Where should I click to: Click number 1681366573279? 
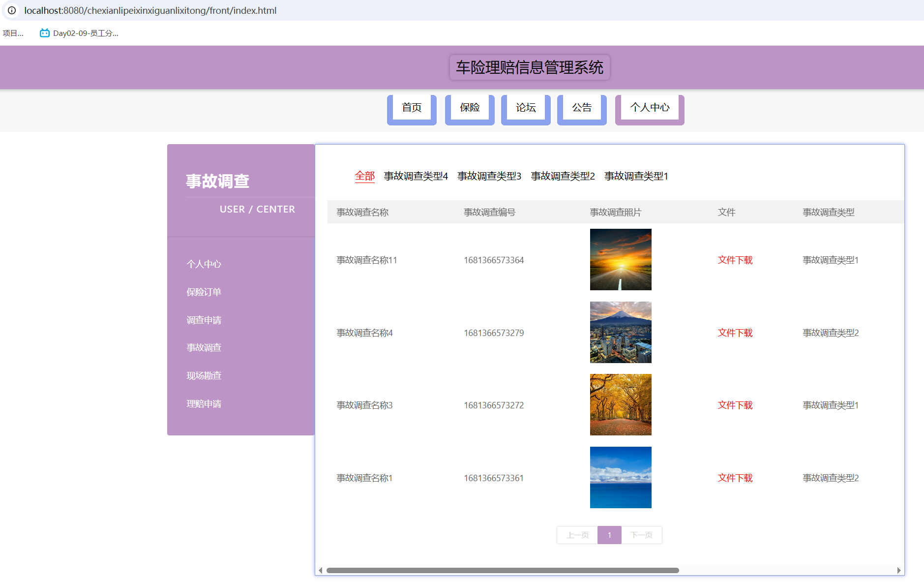tap(494, 333)
